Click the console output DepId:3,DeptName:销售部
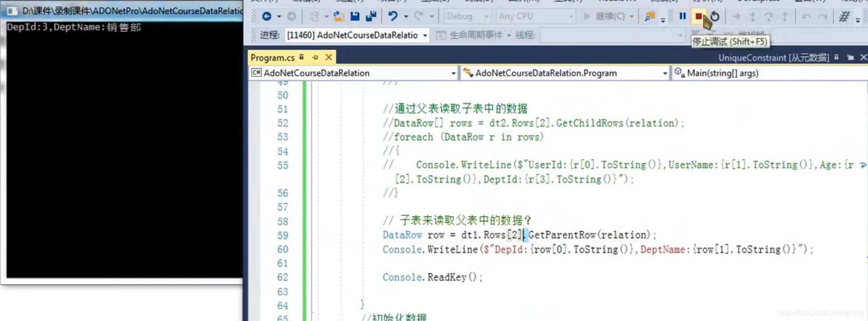Viewport: 868px width, 321px height. pos(74,27)
